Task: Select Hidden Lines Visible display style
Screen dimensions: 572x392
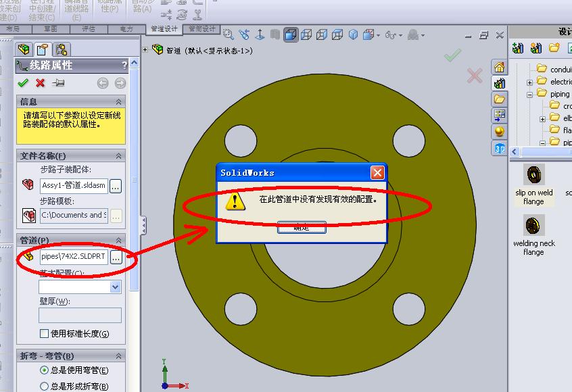Action: coord(306,34)
